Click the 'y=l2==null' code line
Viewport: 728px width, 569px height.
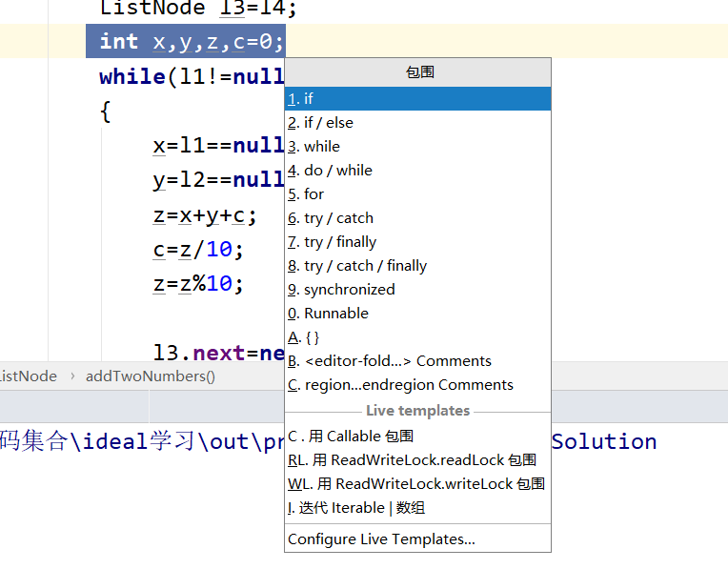click(x=218, y=180)
